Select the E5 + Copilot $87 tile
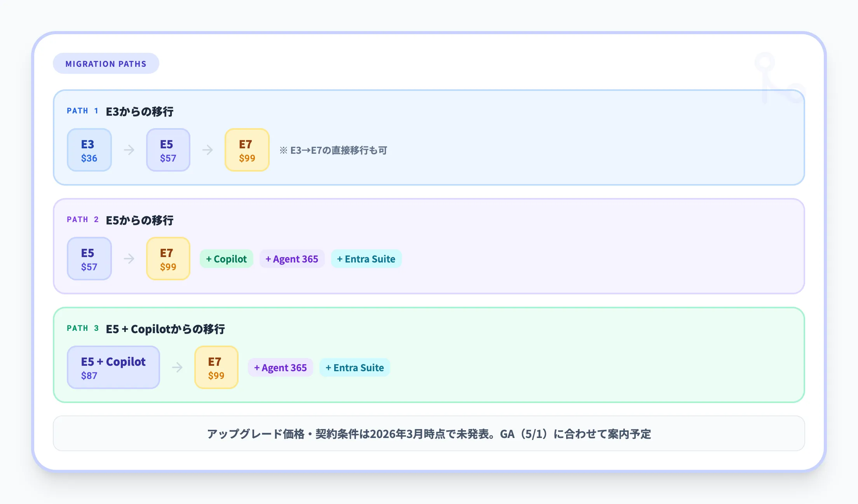The image size is (858, 504). [x=113, y=368]
